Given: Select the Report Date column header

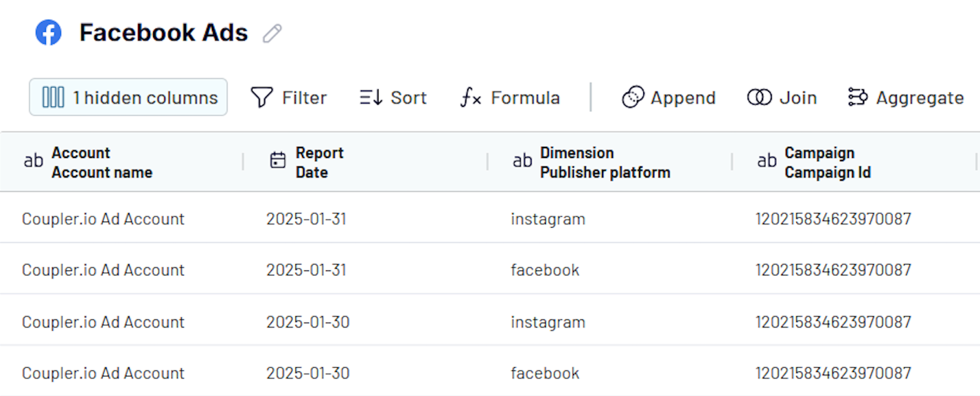Looking at the screenshot, I should 319,162.
